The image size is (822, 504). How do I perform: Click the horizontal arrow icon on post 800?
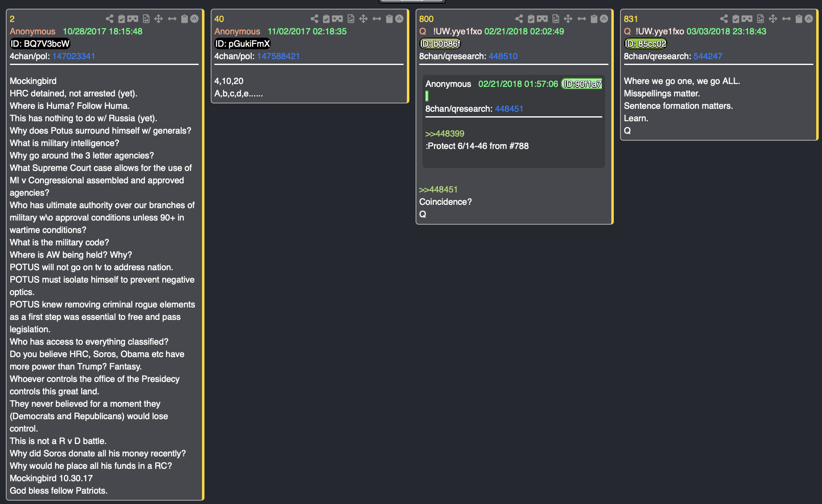click(x=582, y=19)
